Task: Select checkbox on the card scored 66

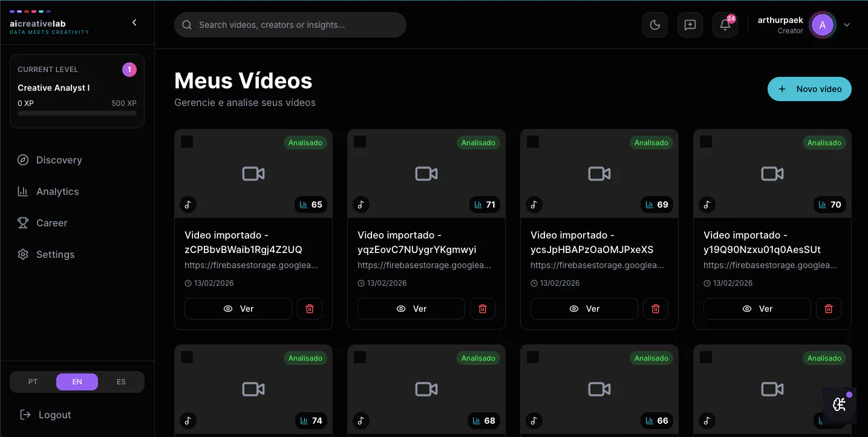Action: [533, 357]
